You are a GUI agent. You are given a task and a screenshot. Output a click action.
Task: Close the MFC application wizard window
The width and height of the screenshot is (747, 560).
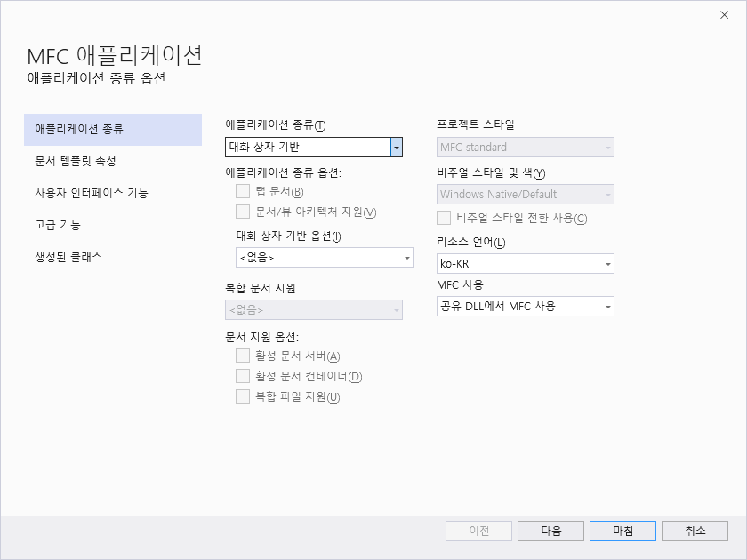(724, 15)
